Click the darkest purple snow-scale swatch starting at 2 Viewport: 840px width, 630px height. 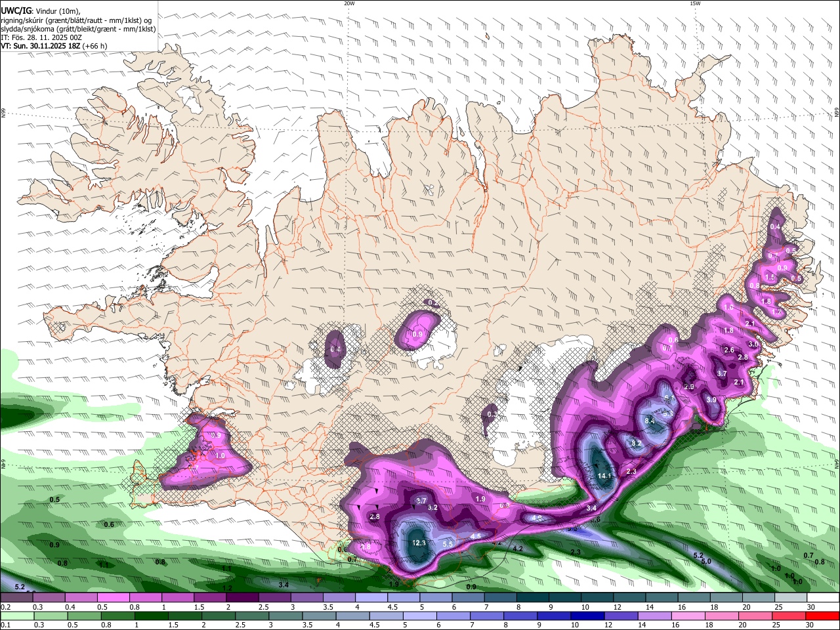pyautogui.click(x=241, y=598)
